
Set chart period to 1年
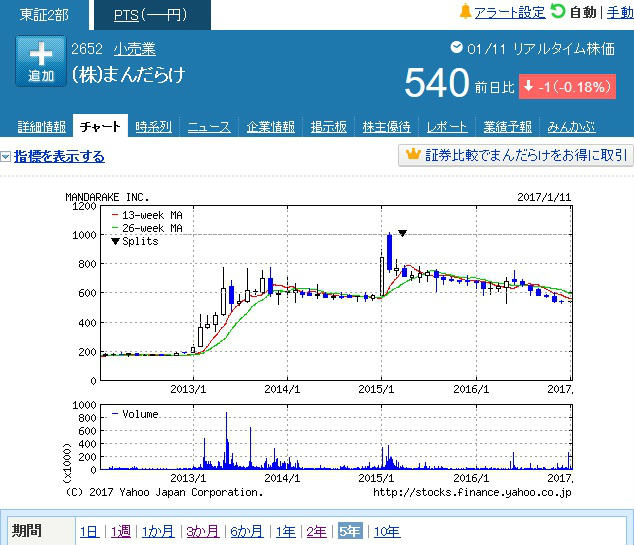click(285, 531)
